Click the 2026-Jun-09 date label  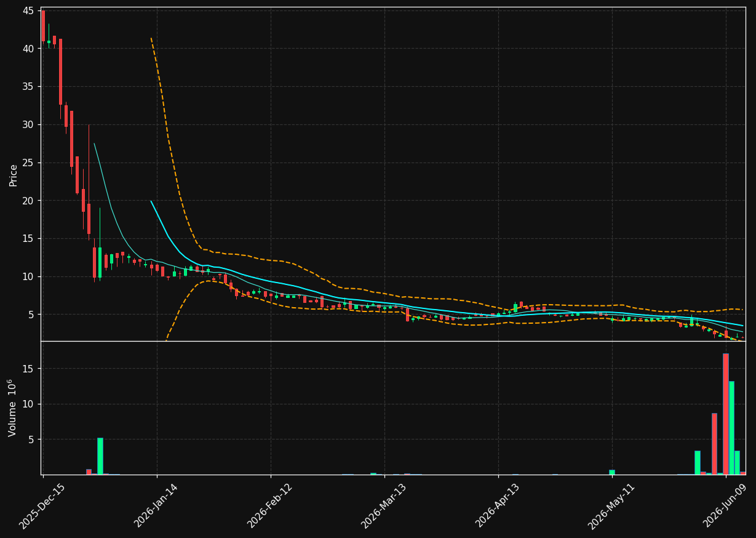click(725, 506)
